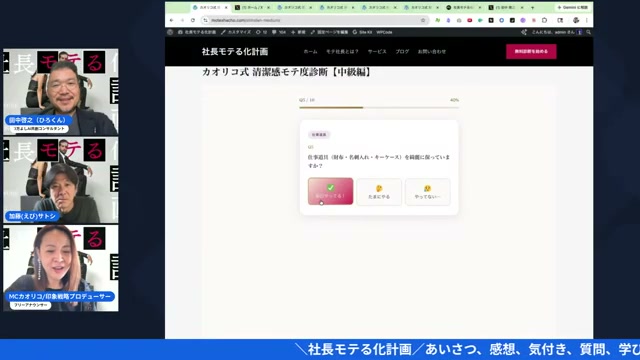Switch to the ホーム / X tab

252,7
